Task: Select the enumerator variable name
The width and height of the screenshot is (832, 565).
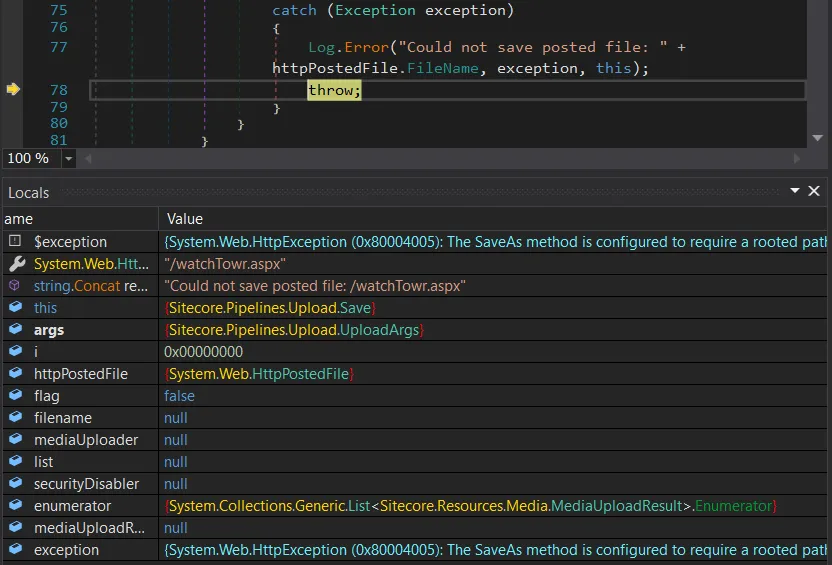Action: pos(72,506)
